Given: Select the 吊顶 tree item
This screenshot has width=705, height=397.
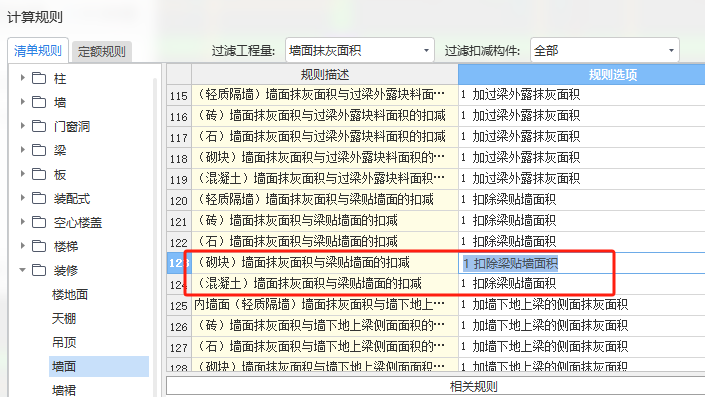Looking at the screenshot, I should (64, 343).
